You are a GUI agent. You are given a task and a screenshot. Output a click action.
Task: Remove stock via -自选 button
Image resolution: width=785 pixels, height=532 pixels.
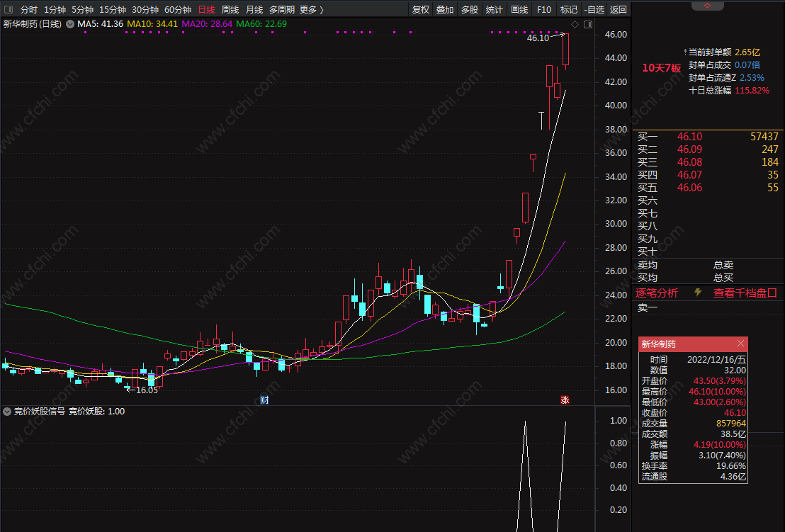point(594,9)
